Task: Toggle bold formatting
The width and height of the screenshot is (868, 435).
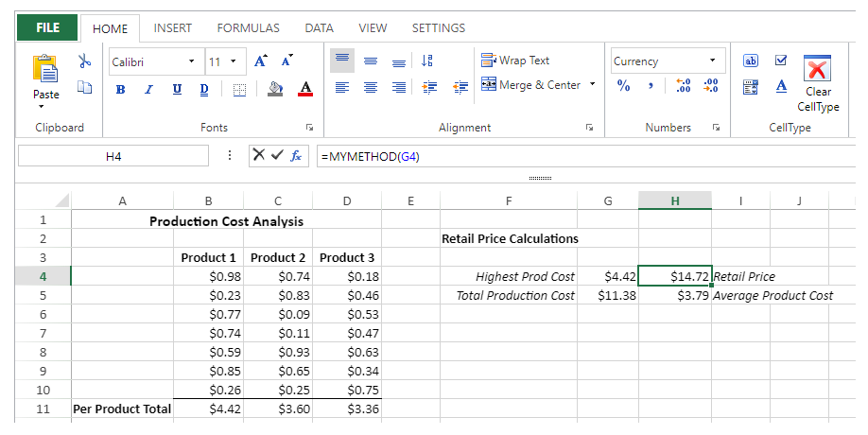Action: pos(120,88)
